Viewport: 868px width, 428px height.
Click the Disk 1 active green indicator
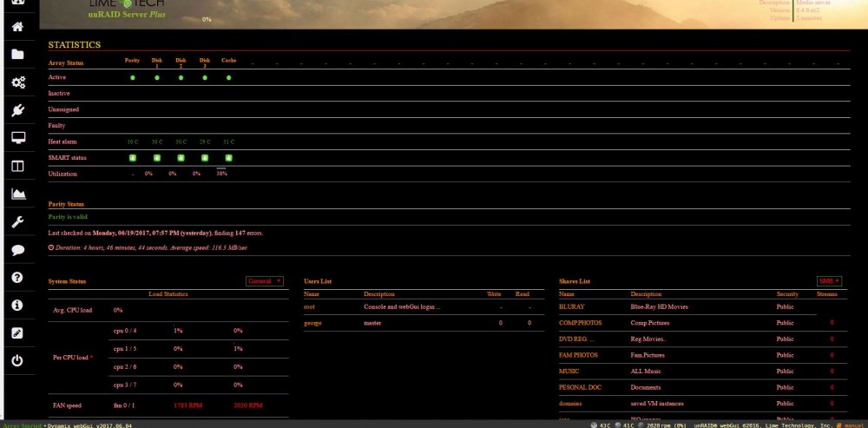click(156, 77)
